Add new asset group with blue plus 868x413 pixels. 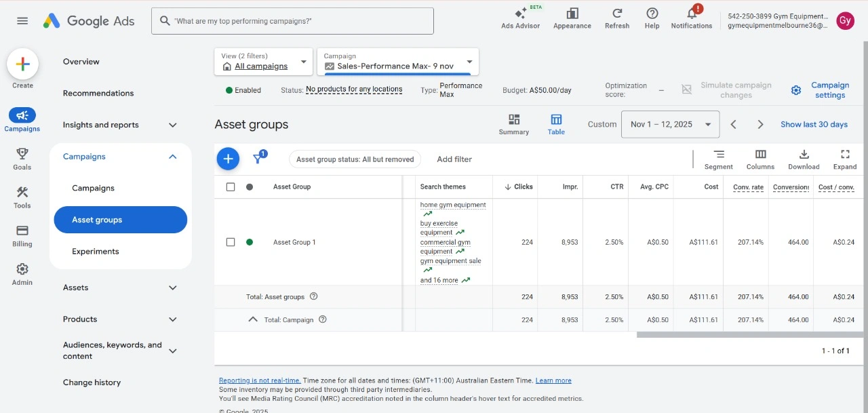(229, 159)
